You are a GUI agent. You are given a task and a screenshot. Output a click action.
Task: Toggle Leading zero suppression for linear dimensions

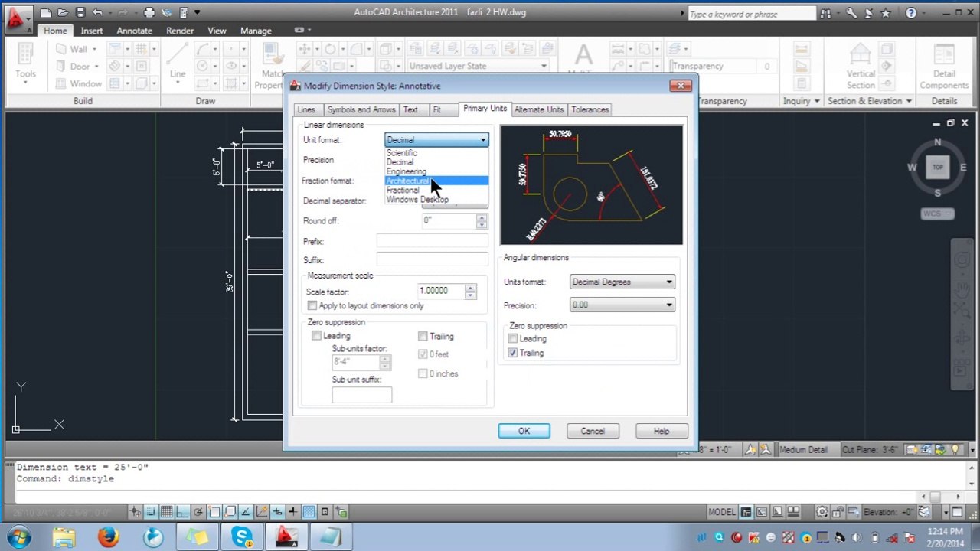[x=317, y=336]
